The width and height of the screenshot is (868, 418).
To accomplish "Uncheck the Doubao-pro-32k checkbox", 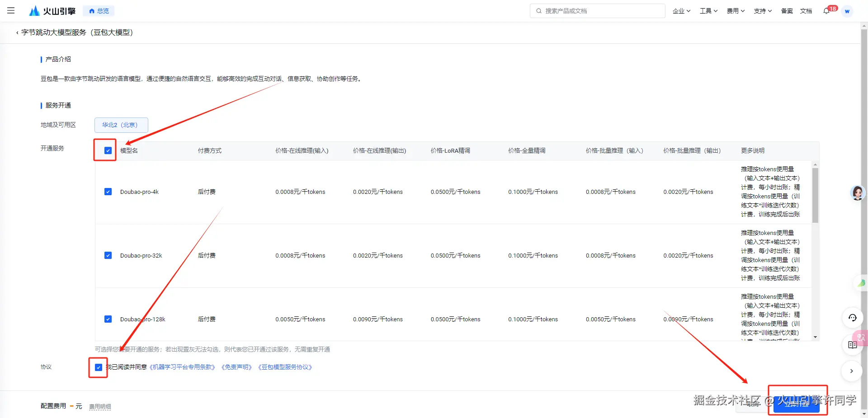I will pos(108,255).
